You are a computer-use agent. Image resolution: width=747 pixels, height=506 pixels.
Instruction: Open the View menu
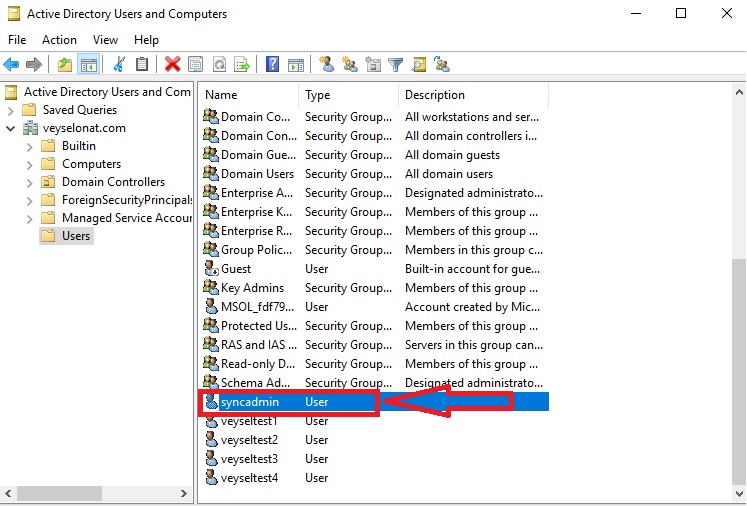coord(105,40)
